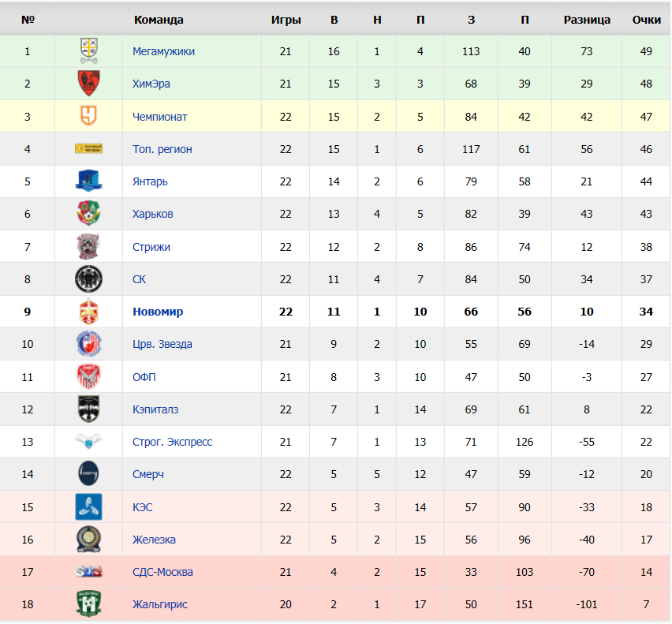Click the Мегамужики team crest icon
This screenshot has height=624, width=672.
tap(88, 50)
